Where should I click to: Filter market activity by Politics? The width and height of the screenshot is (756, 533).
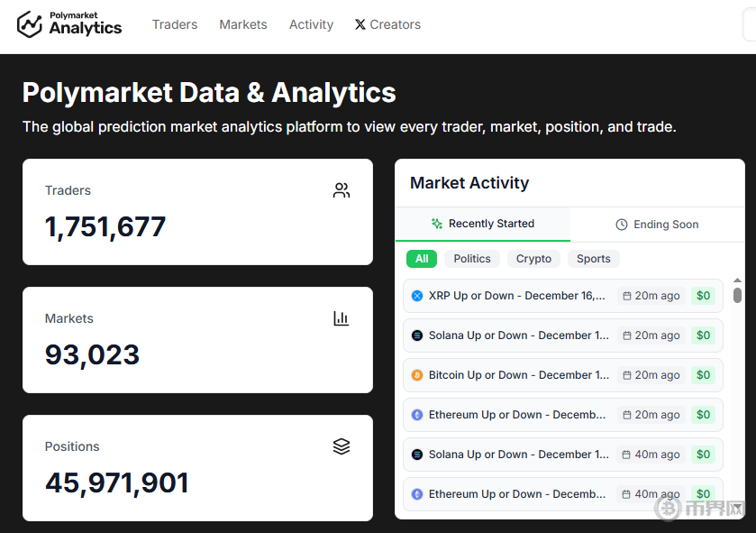(x=472, y=259)
